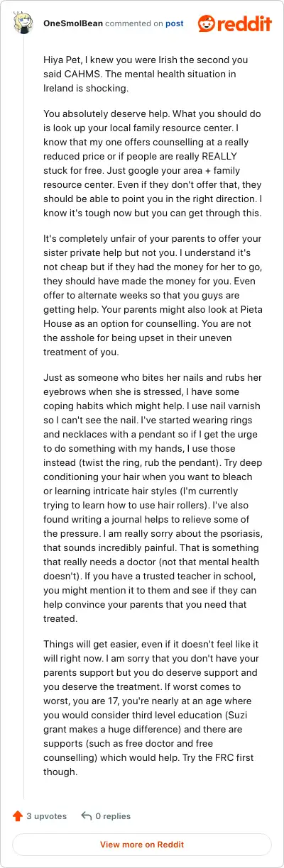Image resolution: width=284 pixels, height=868 pixels.
Task: Open the "post" link in header
Action: point(175,23)
